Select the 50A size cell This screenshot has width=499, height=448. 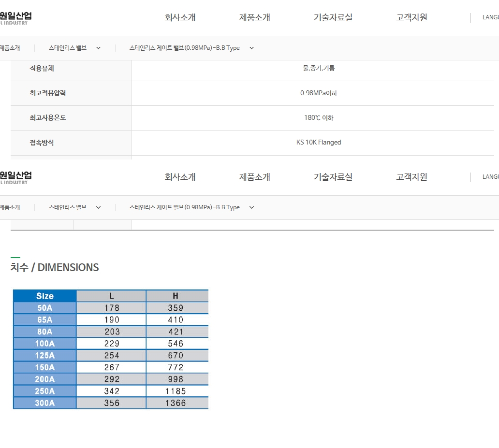45,308
